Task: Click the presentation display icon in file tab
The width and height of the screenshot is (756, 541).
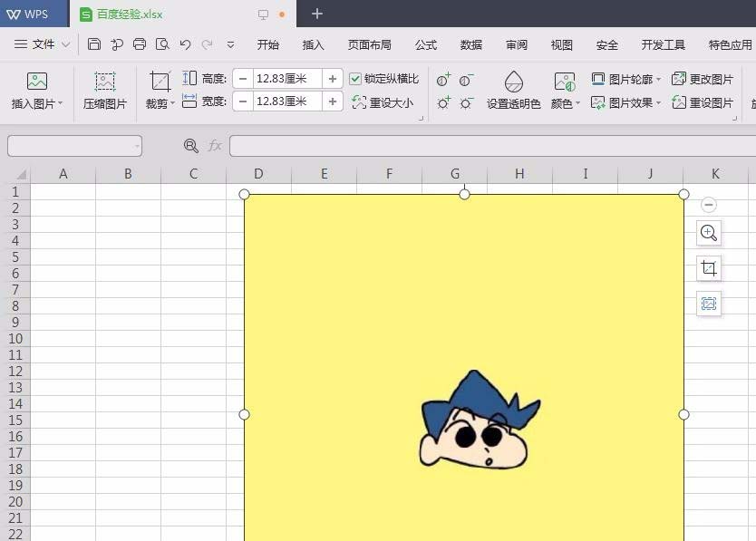Action: (x=263, y=14)
